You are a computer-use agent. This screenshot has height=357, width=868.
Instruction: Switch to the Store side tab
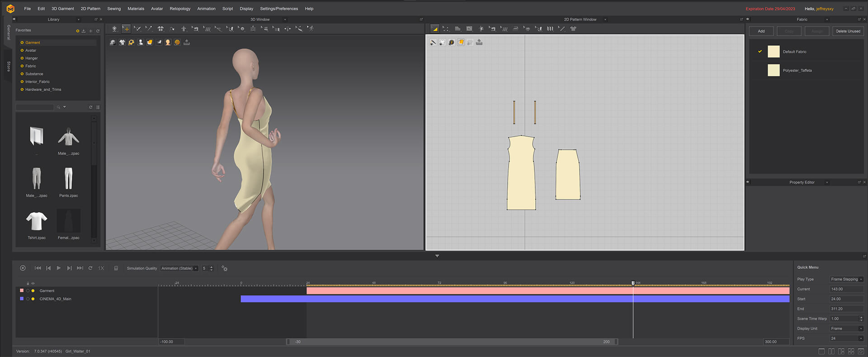tap(8, 67)
